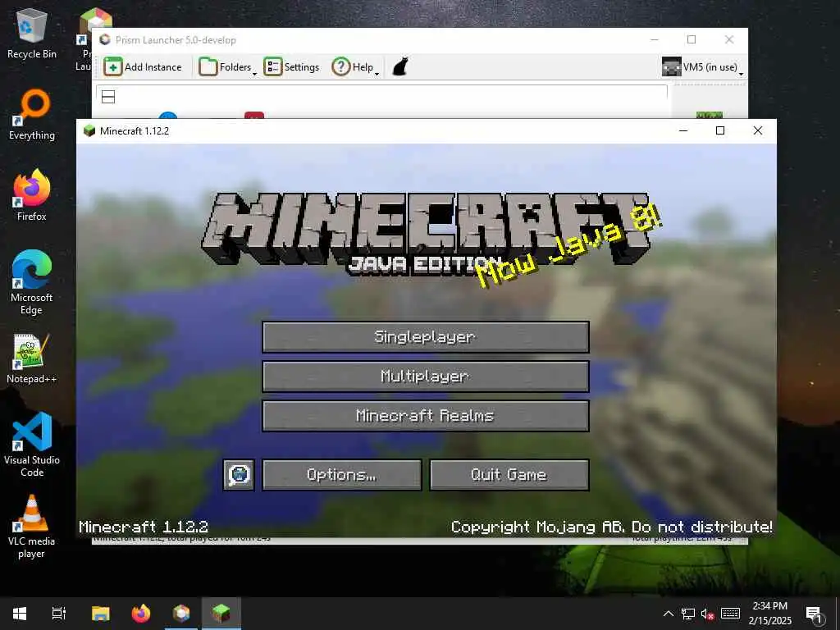The image size is (840, 630).
Task: Open Minecraft Realms
Action: [426, 416]
